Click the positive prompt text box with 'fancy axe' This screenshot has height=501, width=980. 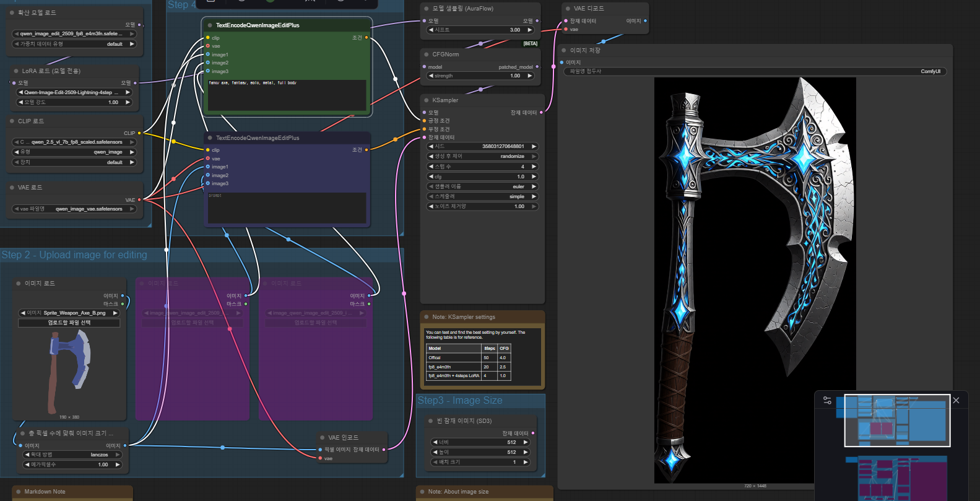coord(287,94)
